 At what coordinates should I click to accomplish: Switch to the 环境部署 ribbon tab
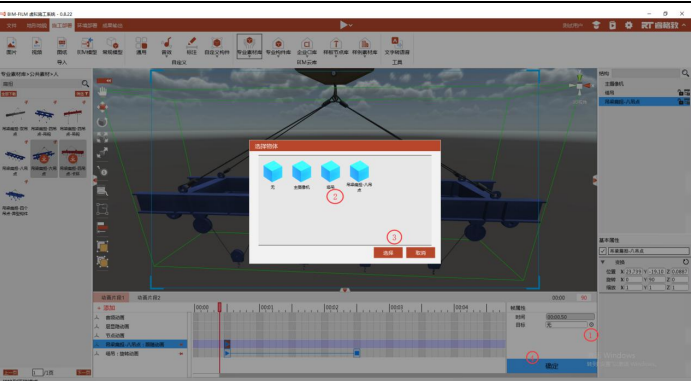pos(87,26)
